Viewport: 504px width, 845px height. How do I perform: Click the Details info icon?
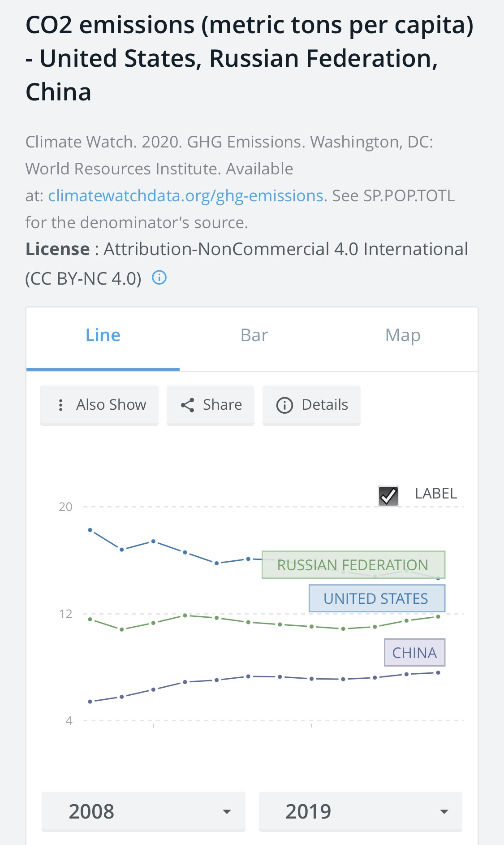pyautogui.click(x=284, y=405)
